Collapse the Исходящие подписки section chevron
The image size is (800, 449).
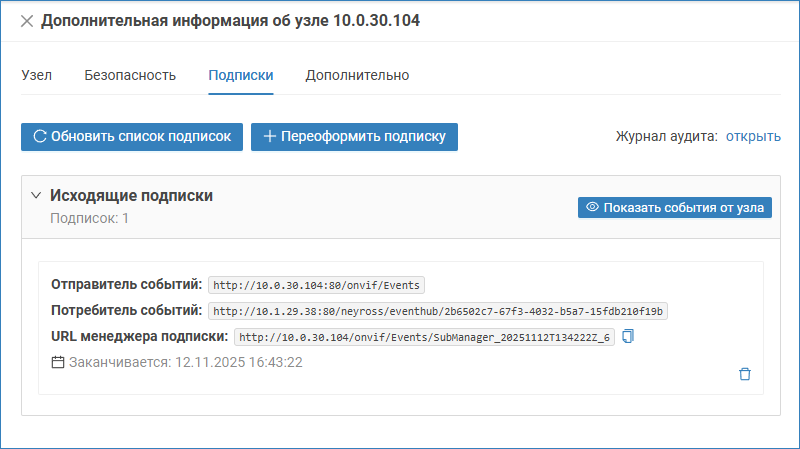35,196
